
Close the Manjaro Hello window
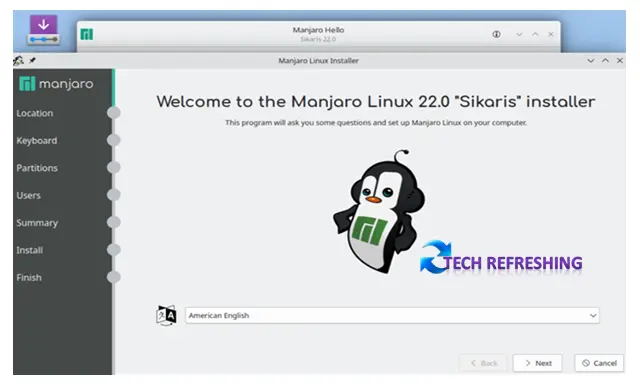[x=551, y=34]
